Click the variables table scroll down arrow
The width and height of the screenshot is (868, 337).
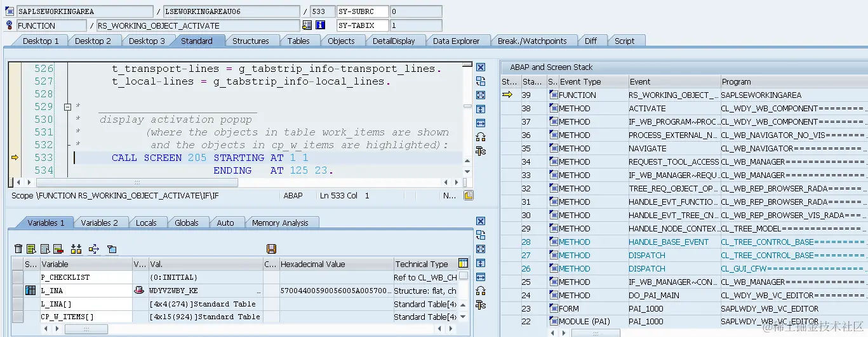(463, 316)
